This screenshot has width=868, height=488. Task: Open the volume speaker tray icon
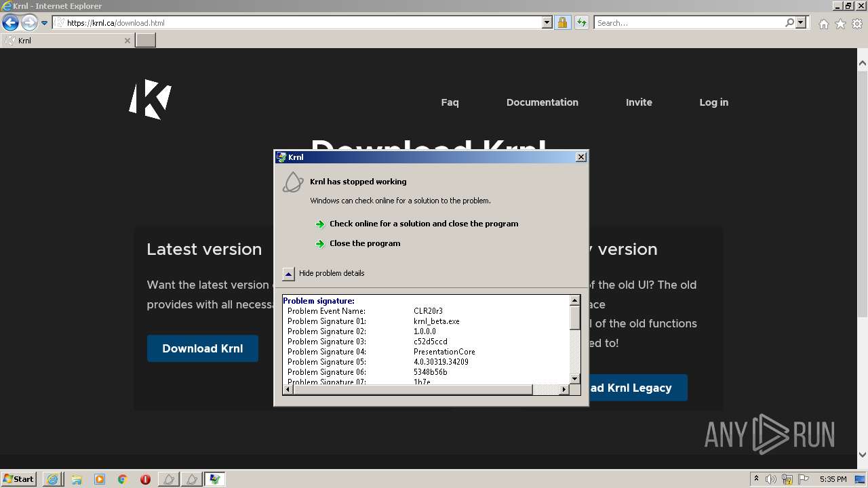tap(771, 479)
